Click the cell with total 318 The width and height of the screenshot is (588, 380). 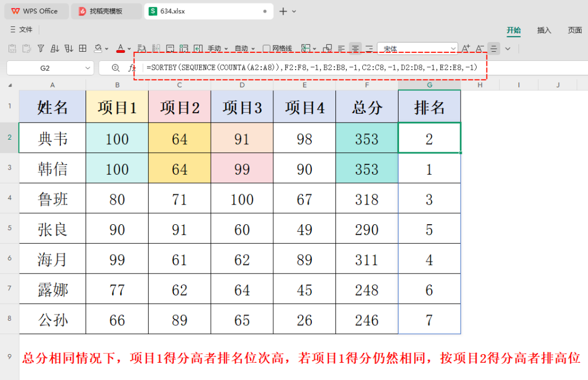pyautogui.click(x=367, y=198)
